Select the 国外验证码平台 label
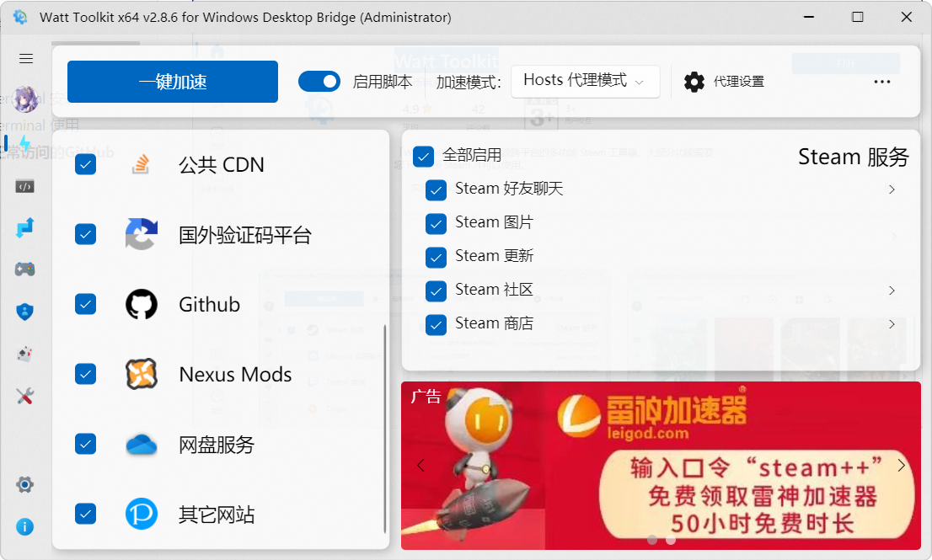932x560 pixels. [245, 235]
